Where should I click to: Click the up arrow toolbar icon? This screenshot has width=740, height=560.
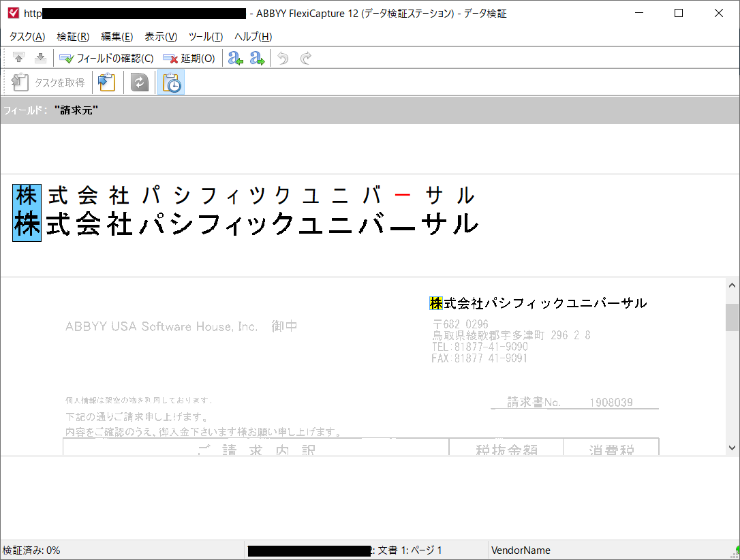(x=18, y=58)
